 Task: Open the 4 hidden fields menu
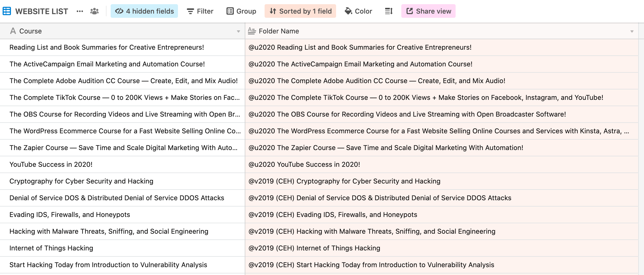(x=144, y=11)
